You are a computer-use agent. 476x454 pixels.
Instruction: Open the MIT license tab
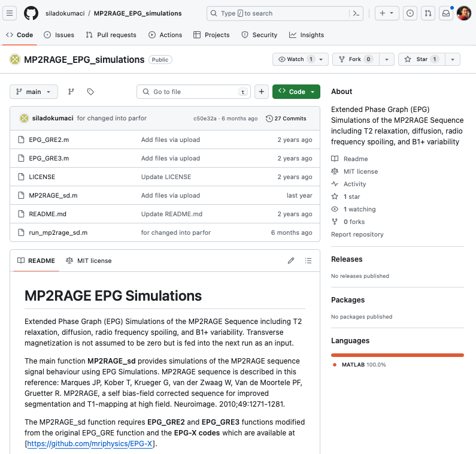tap(89, 261)
